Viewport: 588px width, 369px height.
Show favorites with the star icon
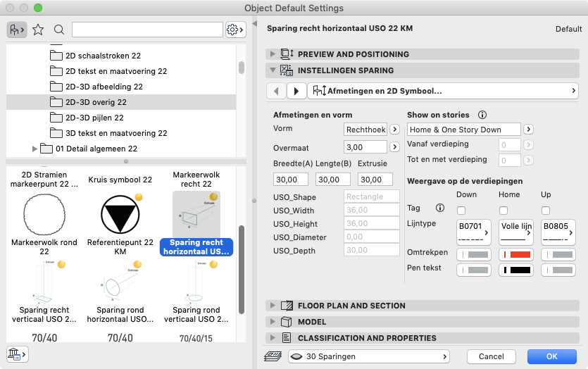pos(38,30)
